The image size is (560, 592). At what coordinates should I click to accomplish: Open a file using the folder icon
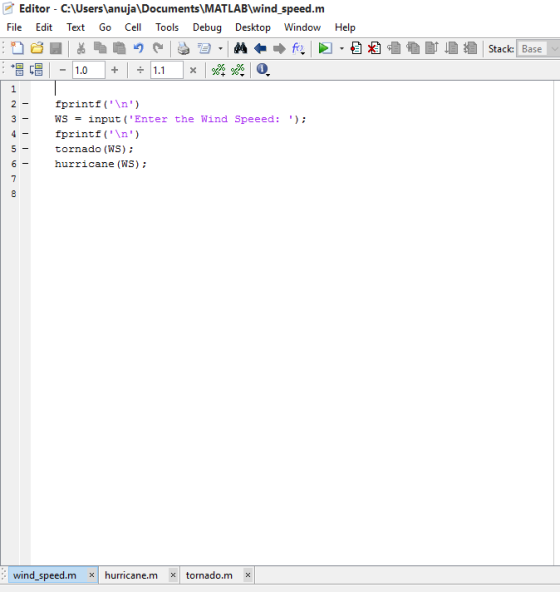(37, 48)
